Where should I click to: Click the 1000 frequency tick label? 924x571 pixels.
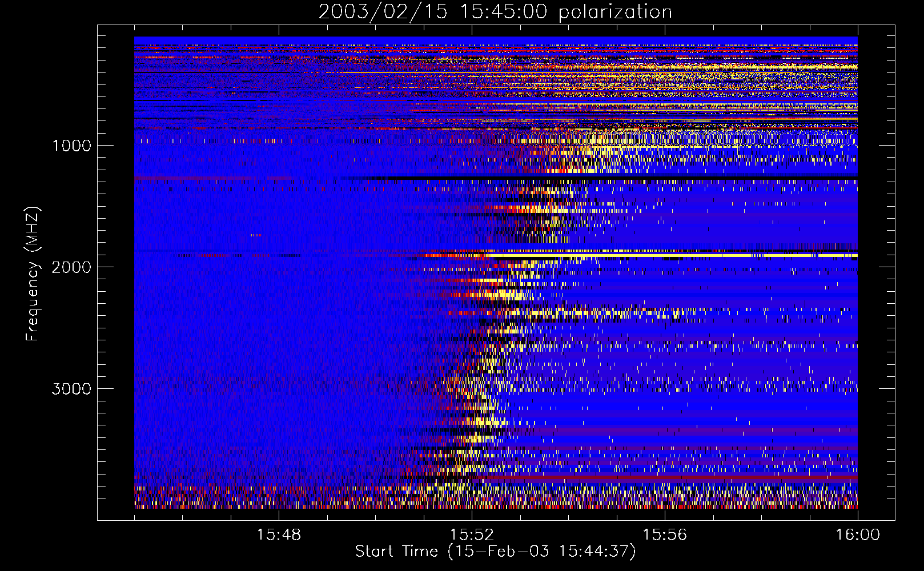coord(71,146)
